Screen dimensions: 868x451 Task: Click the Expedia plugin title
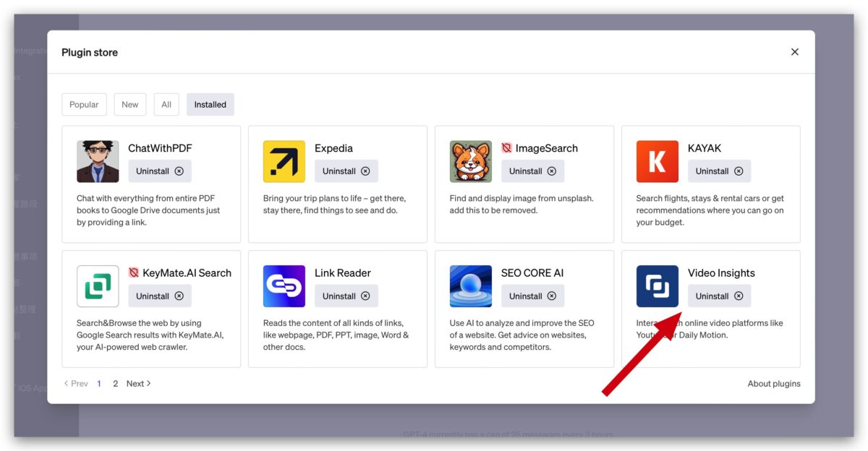tap(333, 148)
